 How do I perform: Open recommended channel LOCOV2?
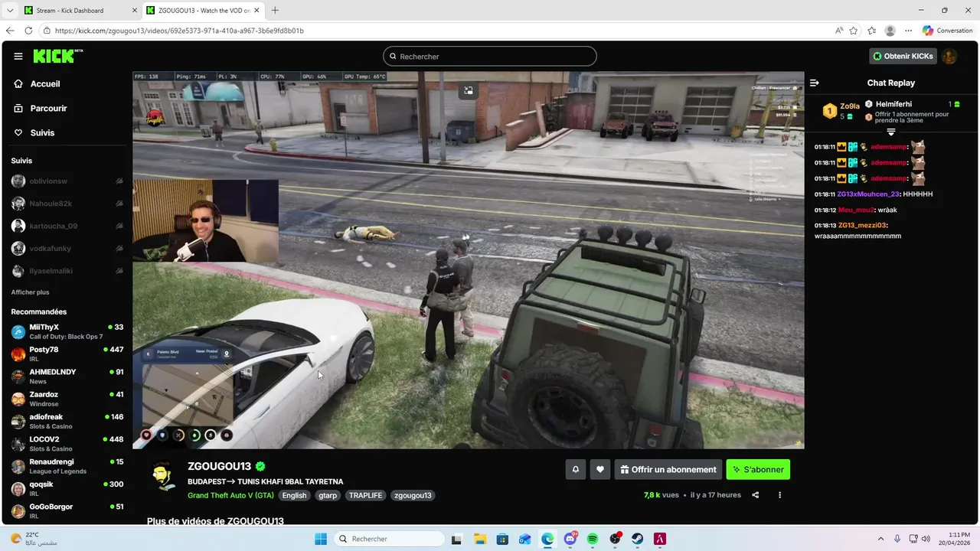(x=67, y=444)
